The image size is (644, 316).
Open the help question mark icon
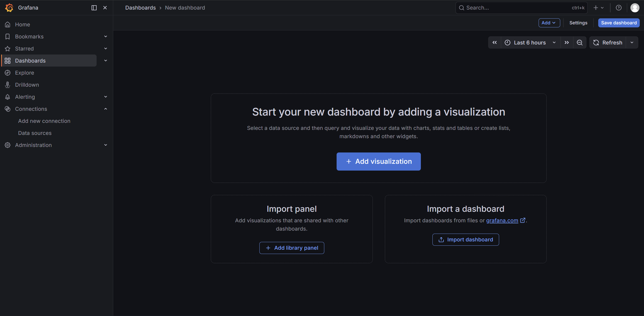tap(619, 8)
